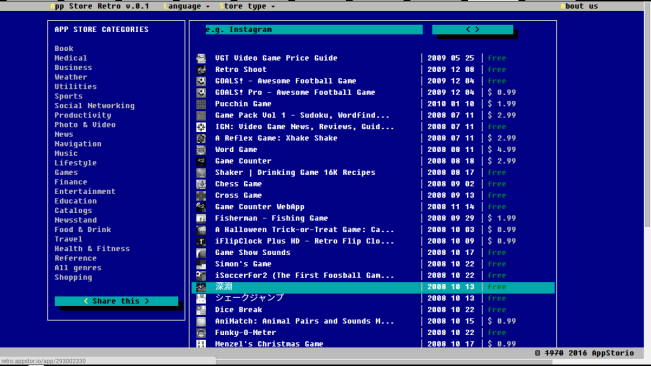
Task: Click the Retro Shoot app icon
Action: pos(201,70)
